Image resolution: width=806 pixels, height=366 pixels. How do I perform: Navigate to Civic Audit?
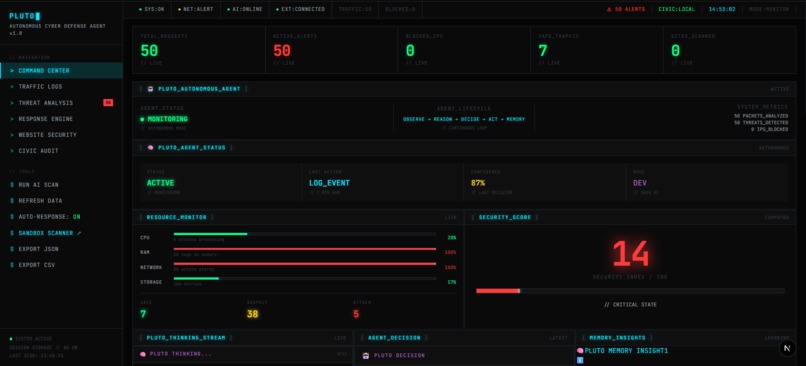[x=61, y=151]
